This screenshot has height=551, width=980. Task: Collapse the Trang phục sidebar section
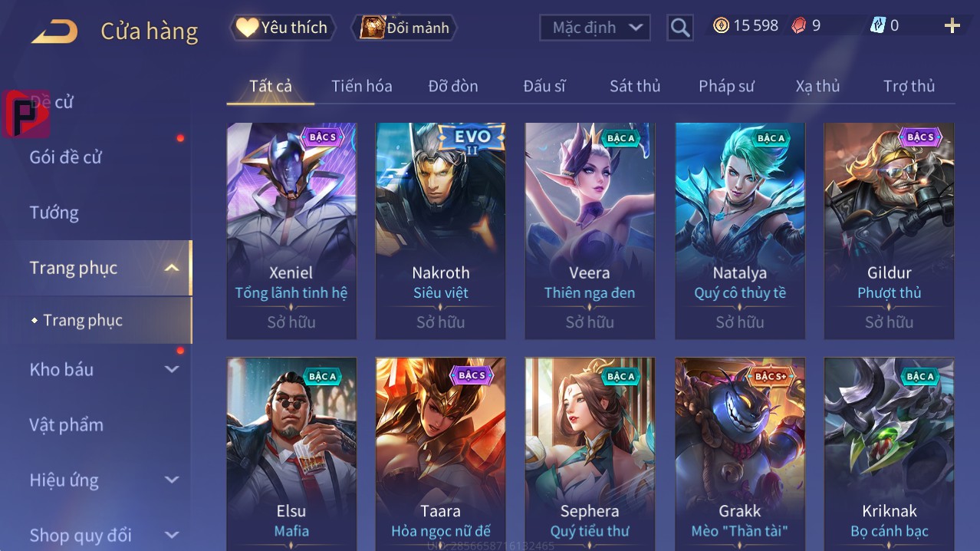coord(172,268)
